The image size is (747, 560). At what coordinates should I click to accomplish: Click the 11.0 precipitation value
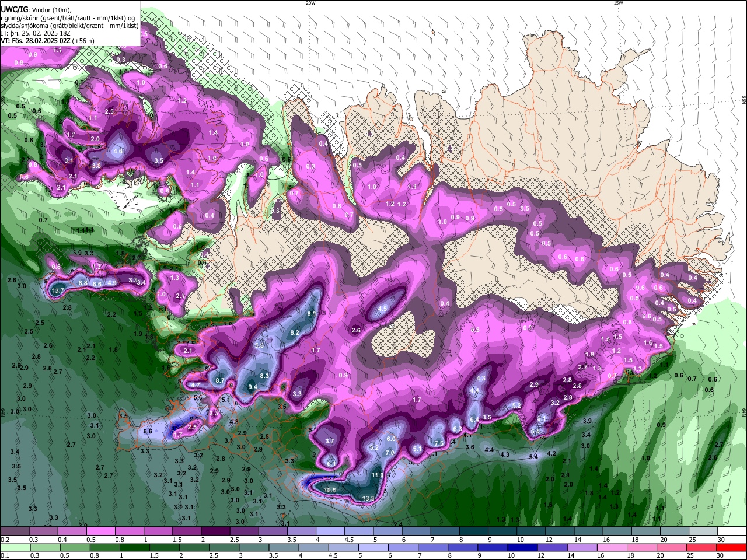378,475
